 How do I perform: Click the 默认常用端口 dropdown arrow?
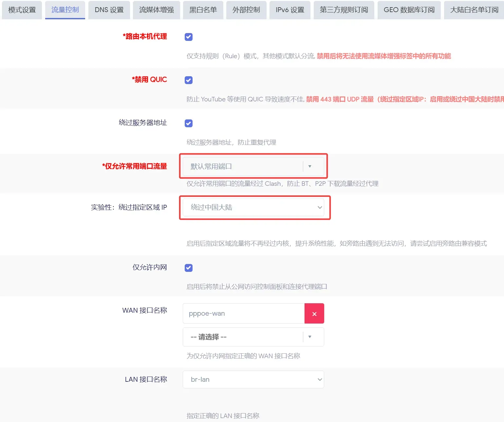coord(310,167)
